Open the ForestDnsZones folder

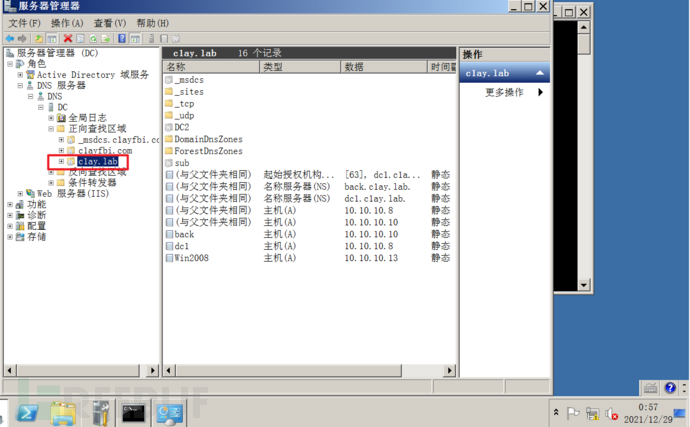point(204,151)
